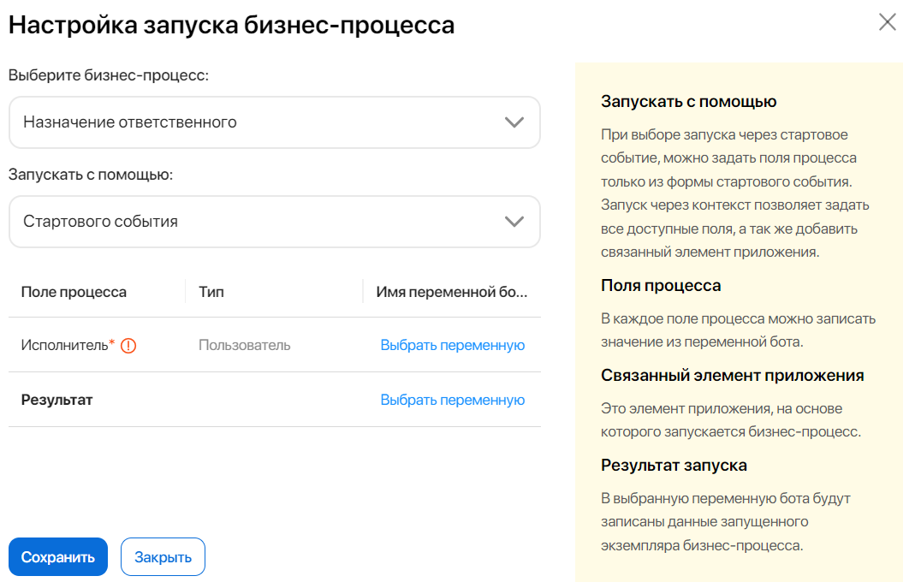915x588 pixels.
Task: Click the Поля процесса help heading
Action: tap(661, 286)
